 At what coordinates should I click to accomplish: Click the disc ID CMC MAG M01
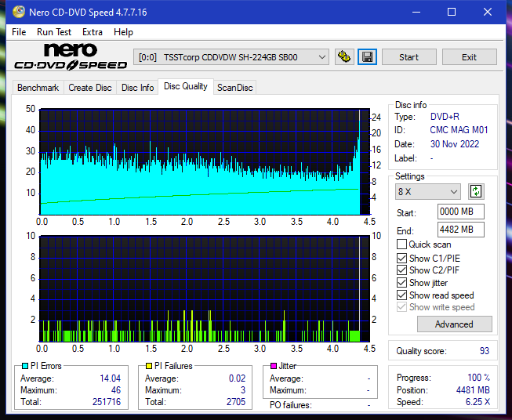point(459,130)
